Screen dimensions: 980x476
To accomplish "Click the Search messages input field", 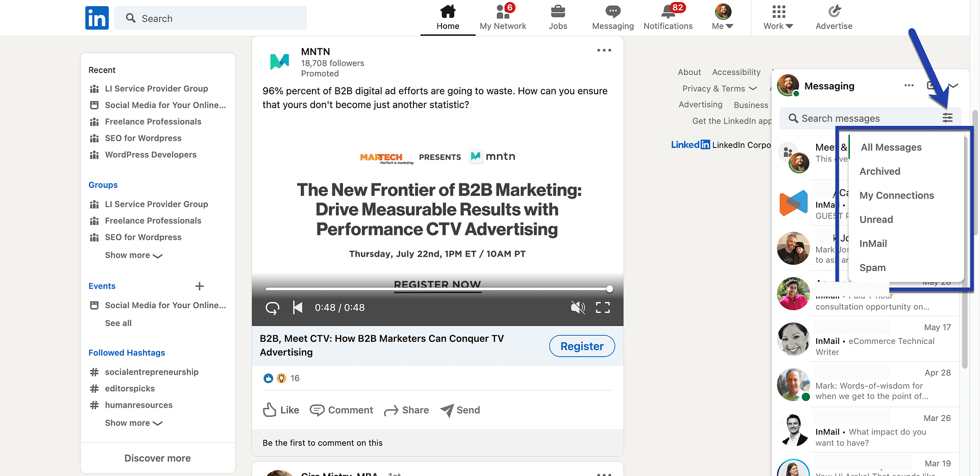I will coord(857,118).
